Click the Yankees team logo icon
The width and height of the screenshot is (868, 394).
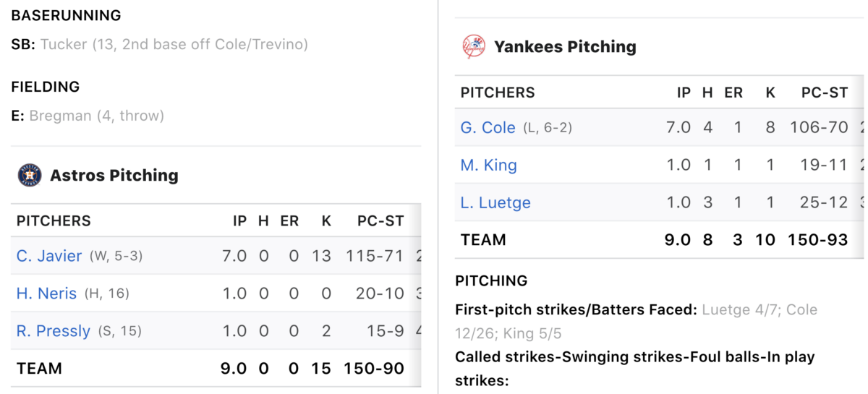pyautogui.click(x=474, y=47)
